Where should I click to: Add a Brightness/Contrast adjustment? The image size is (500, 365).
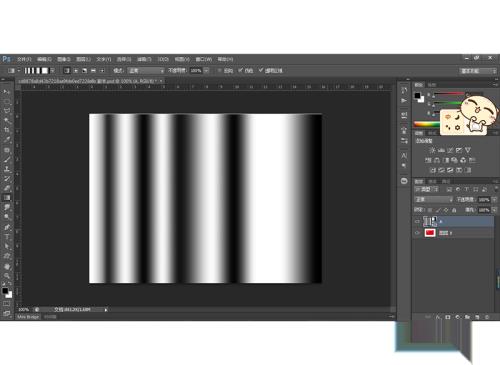click(x=432, y=150)
